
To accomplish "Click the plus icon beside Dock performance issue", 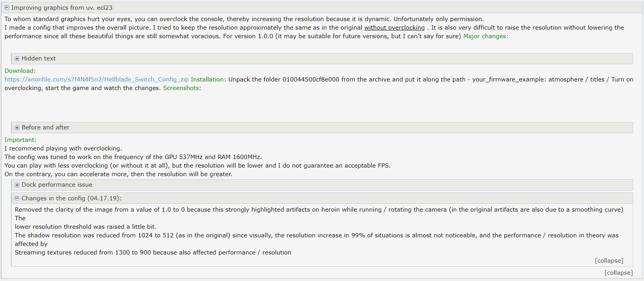I will point(17,185).
